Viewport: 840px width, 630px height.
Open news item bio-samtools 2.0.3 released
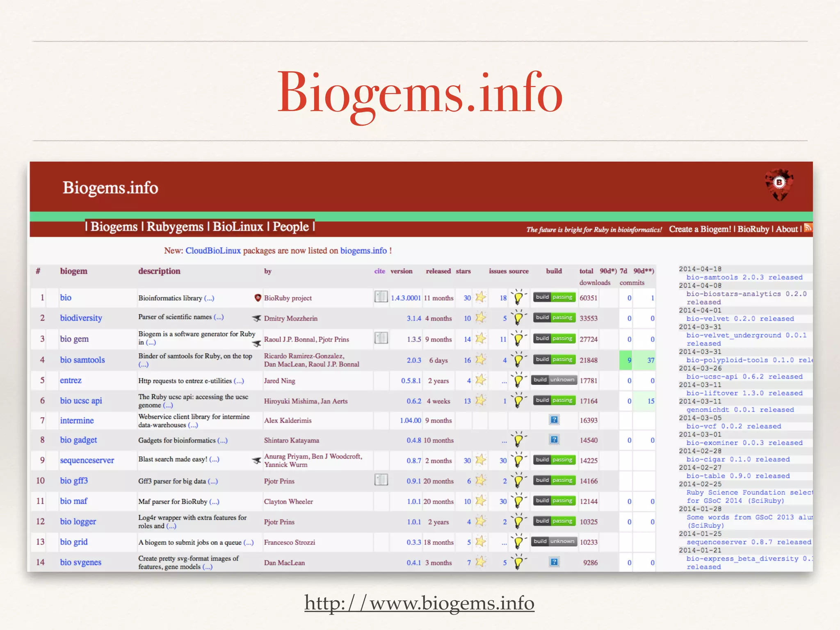pyautogui.click(x=744, y=277)
